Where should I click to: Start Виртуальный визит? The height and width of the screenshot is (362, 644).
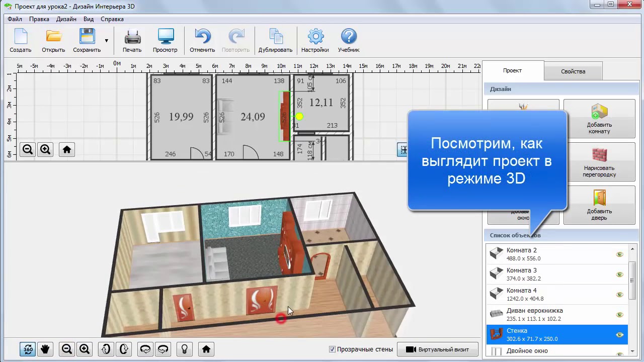[437, 349]
